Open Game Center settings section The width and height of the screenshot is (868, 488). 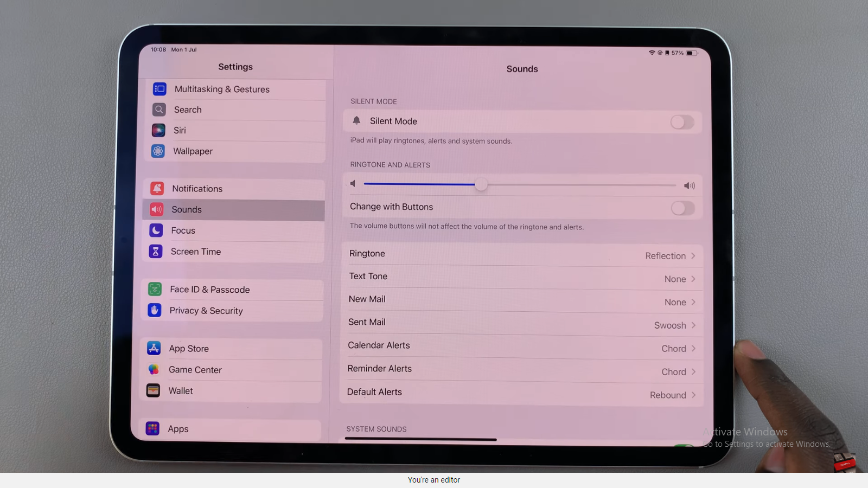195,370
